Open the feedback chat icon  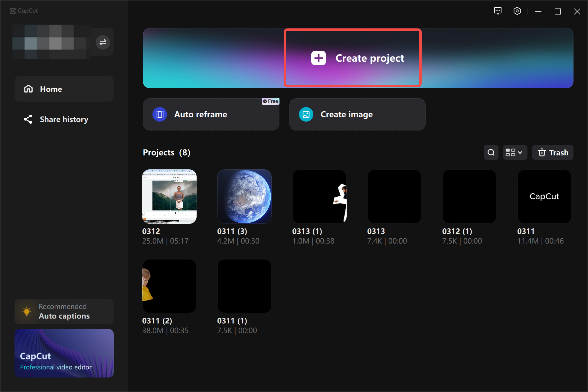(x=498, y=11)
